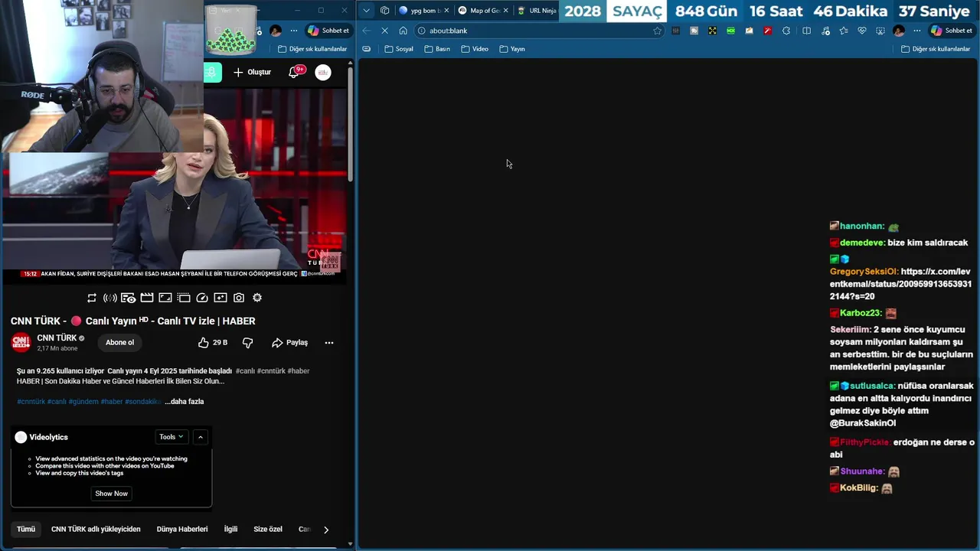Open YouTube notifications bell

[x=294, y=72]
